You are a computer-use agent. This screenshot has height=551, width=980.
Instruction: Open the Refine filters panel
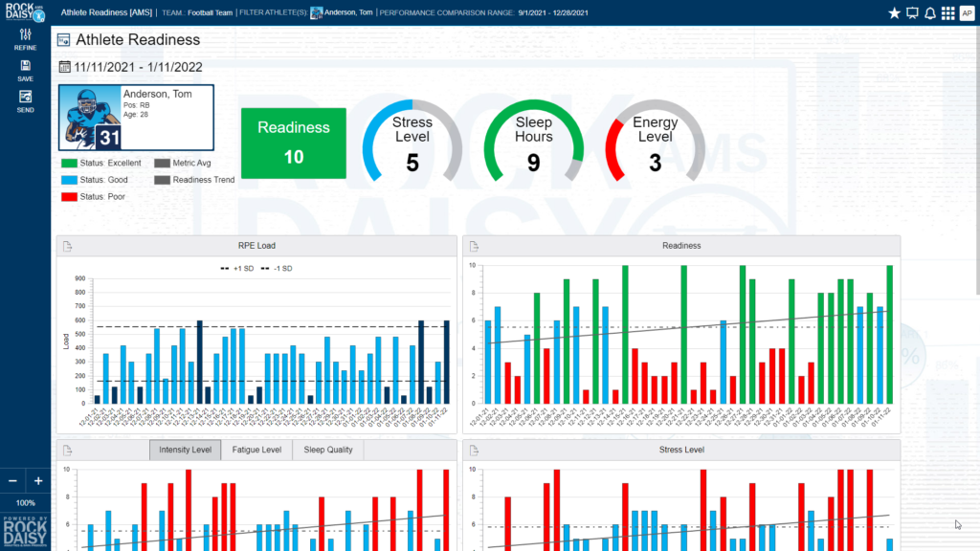tap(25, 39)
